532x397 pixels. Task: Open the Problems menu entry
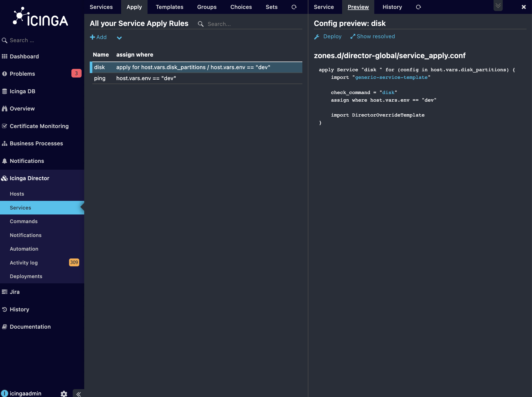22,74
